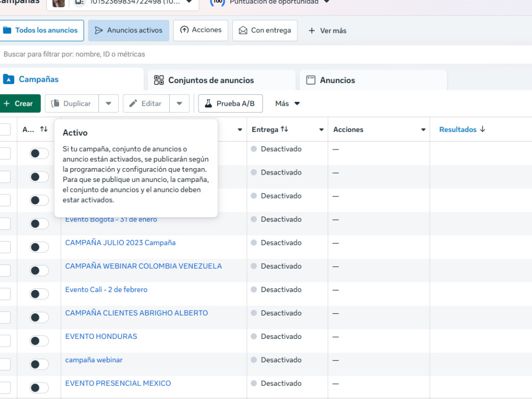Image resolution: width=532 pixels, height=399 pixels.
Task: Toggle first campaign row switch
Action: [x=39, y=154]
